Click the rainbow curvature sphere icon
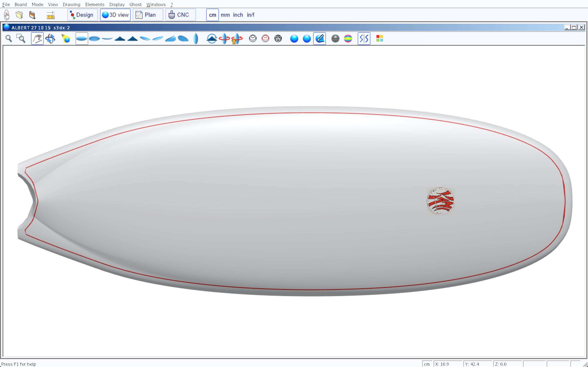 [348, 39]
